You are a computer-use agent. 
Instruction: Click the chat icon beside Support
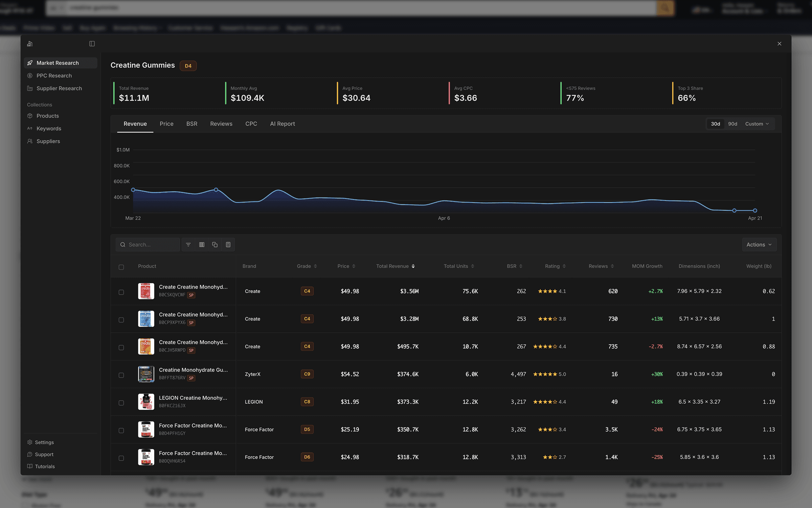click(30, 454)
